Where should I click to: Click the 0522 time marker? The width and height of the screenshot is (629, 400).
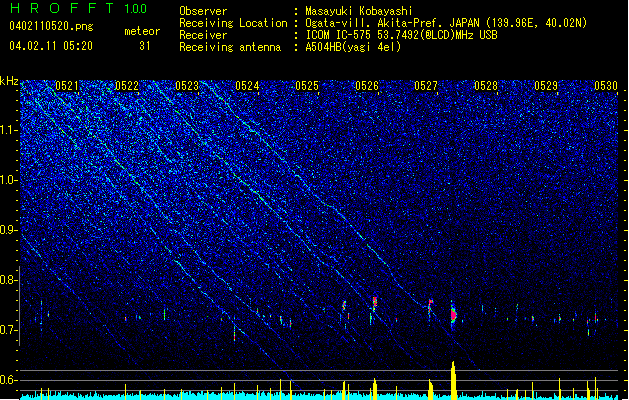coord(126,86)
